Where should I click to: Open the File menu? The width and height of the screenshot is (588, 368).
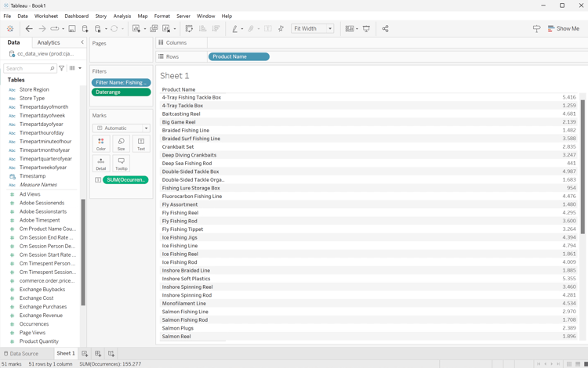[7, 16]
